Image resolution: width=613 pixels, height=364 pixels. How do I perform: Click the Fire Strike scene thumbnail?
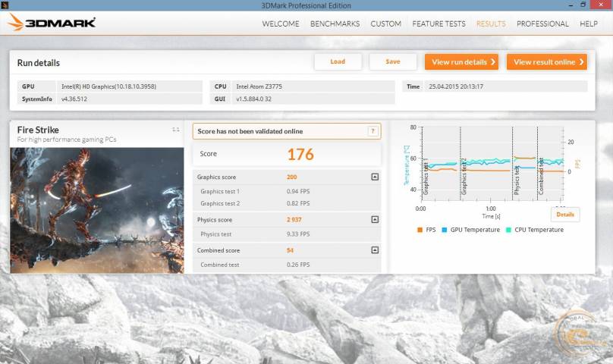click(97, 210)
